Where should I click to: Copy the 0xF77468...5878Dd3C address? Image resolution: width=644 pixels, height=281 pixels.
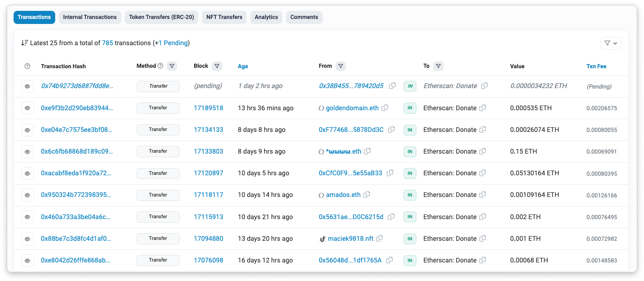click(x=391, y=130)
